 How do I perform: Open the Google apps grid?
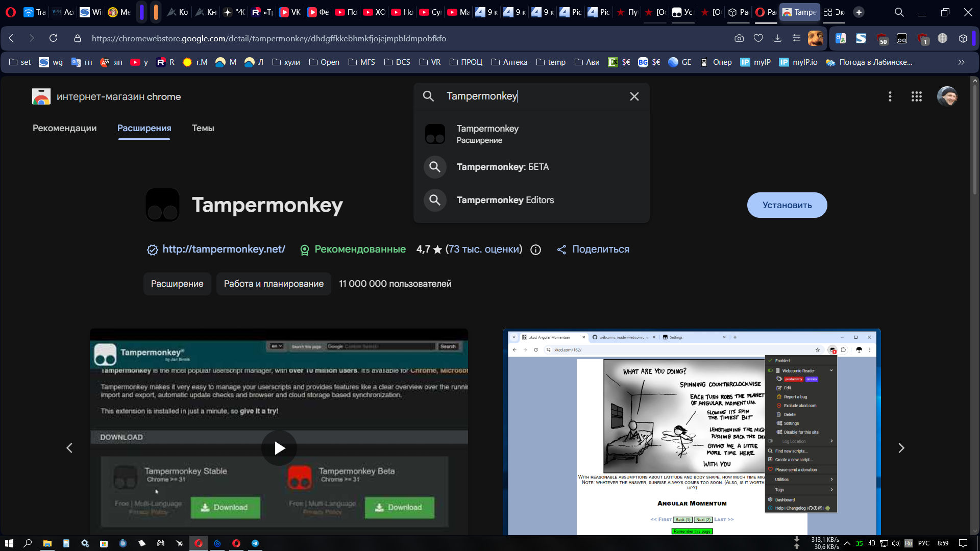pos(917,96)
